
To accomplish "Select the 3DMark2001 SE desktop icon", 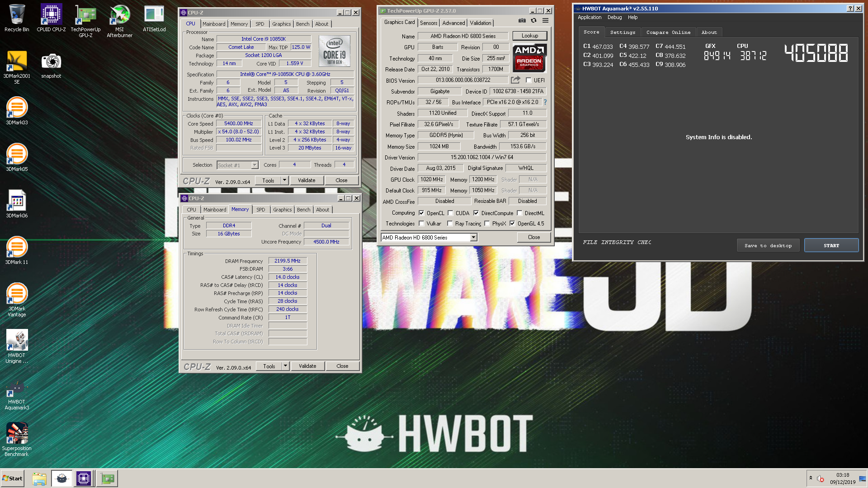I will [17, 67].
